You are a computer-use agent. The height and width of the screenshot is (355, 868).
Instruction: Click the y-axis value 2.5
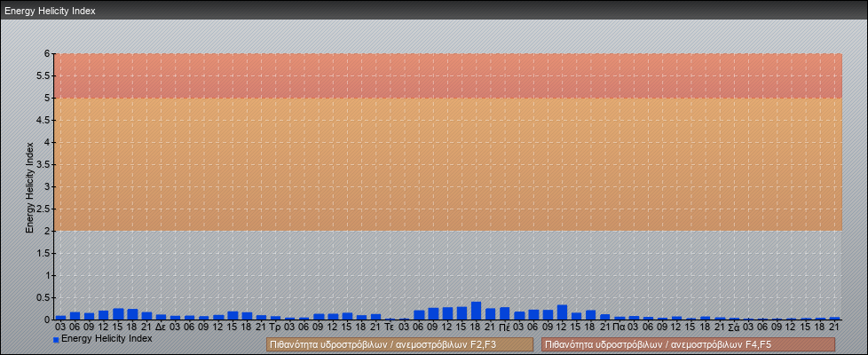pyautogui.click(x=43, y=209)
